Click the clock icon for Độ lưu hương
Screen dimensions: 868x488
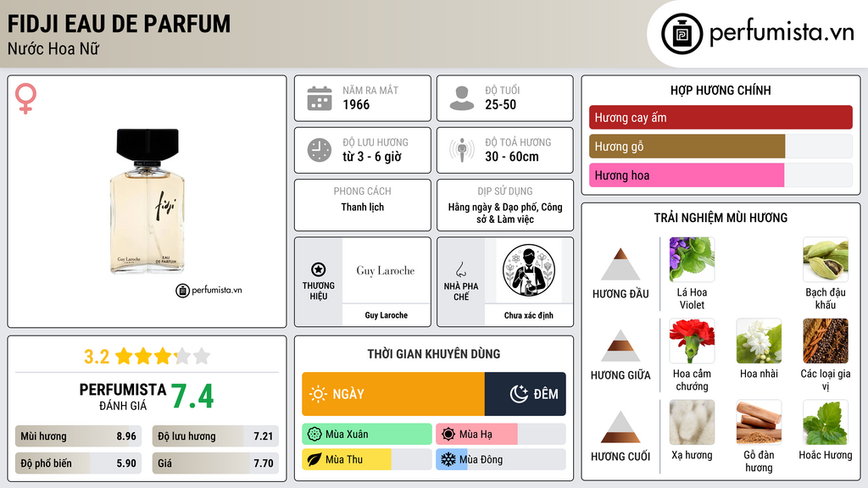tap(320, 150)
